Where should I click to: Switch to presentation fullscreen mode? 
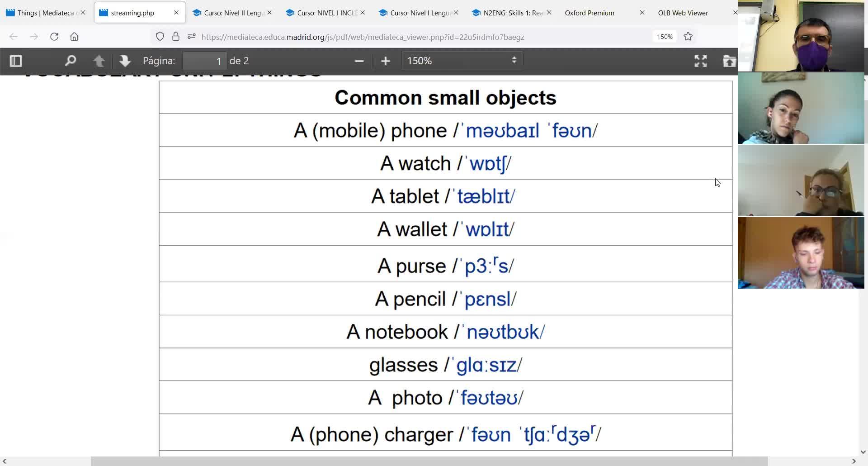click(x=700, y=61)
